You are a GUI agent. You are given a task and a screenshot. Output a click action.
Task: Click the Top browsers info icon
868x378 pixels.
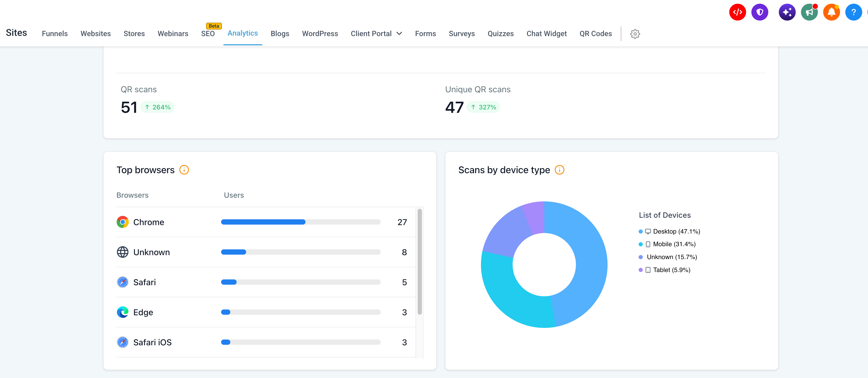tap(184, 170)
